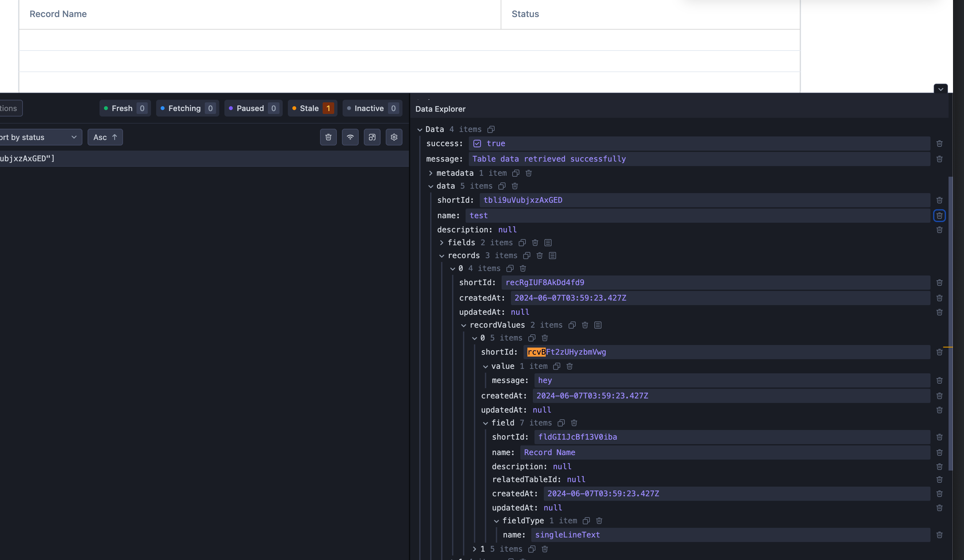
Task: Clear all items in recordValues array
Action: (x=598, y=325)
